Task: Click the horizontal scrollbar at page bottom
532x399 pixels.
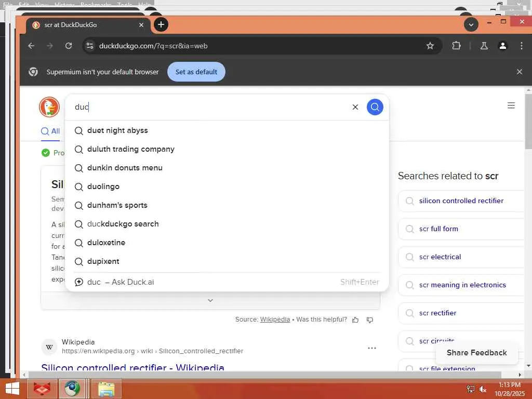Action: click(264, 375)
